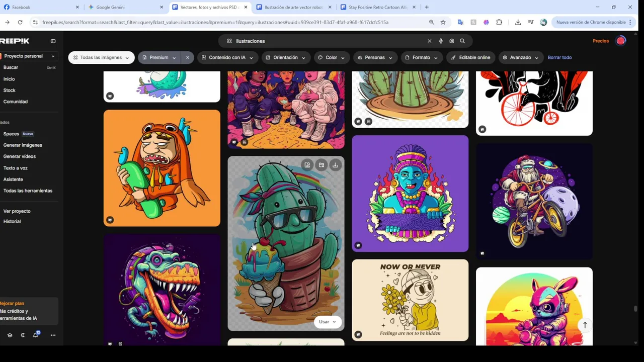Open the Color filter dropdown
Viewport: 644px width, 362px height.
pyautogui.click(x=331, y=57)
